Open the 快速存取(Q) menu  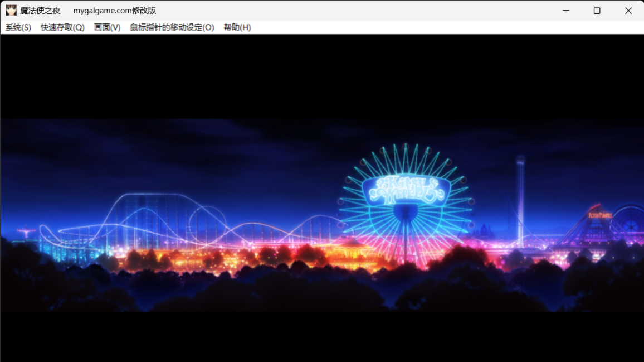point(62,27)
